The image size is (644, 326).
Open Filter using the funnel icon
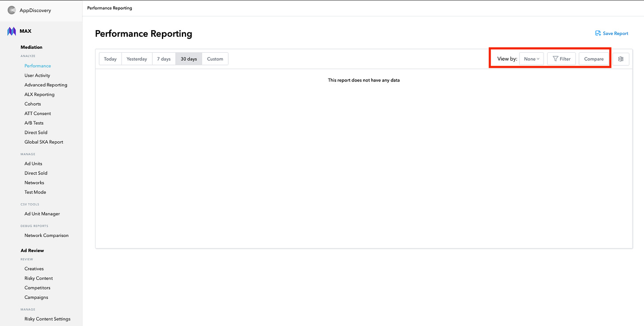pyautogui.click(x=561, y=58)
